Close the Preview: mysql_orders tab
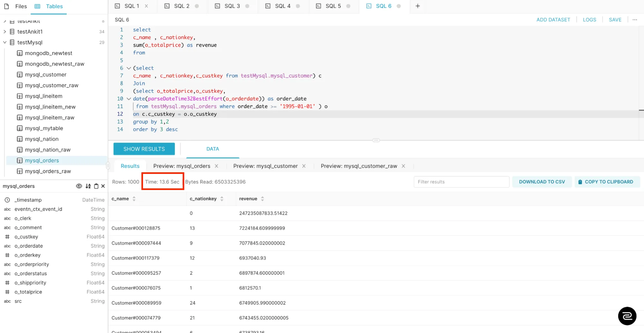This screenshot has width=644, height=333. [x=216, y=166]
